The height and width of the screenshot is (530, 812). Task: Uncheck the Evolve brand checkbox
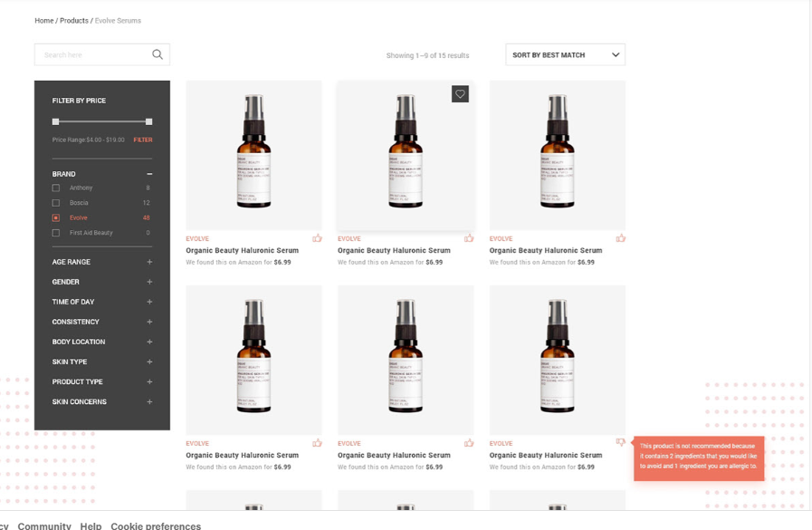point(56,218)
